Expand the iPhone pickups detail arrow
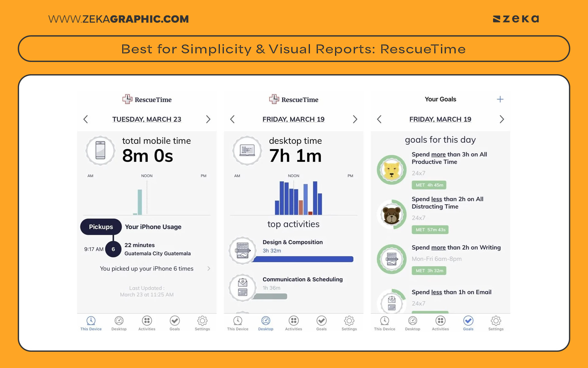The height and width of the screenshot is (368, 588). [209, 268]
